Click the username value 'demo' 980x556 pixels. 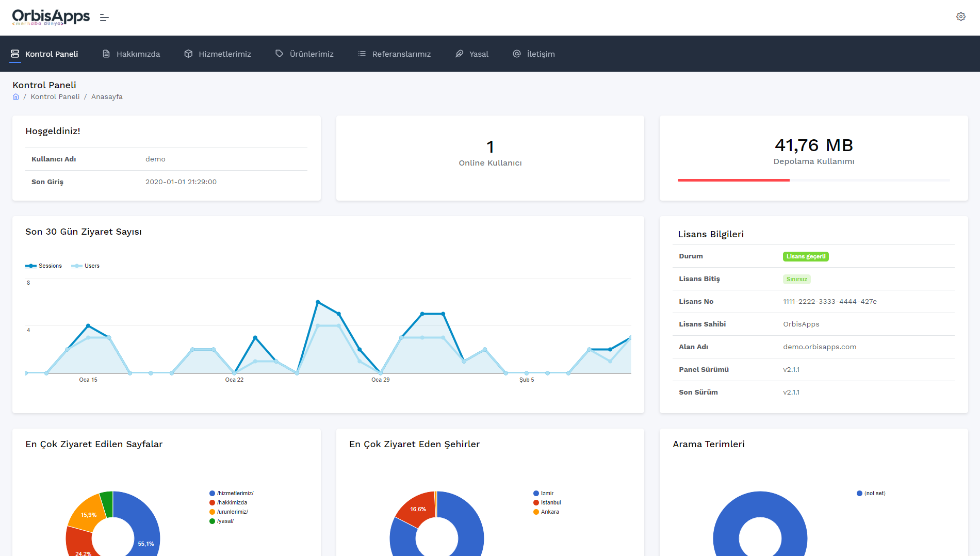click(155, 159)
